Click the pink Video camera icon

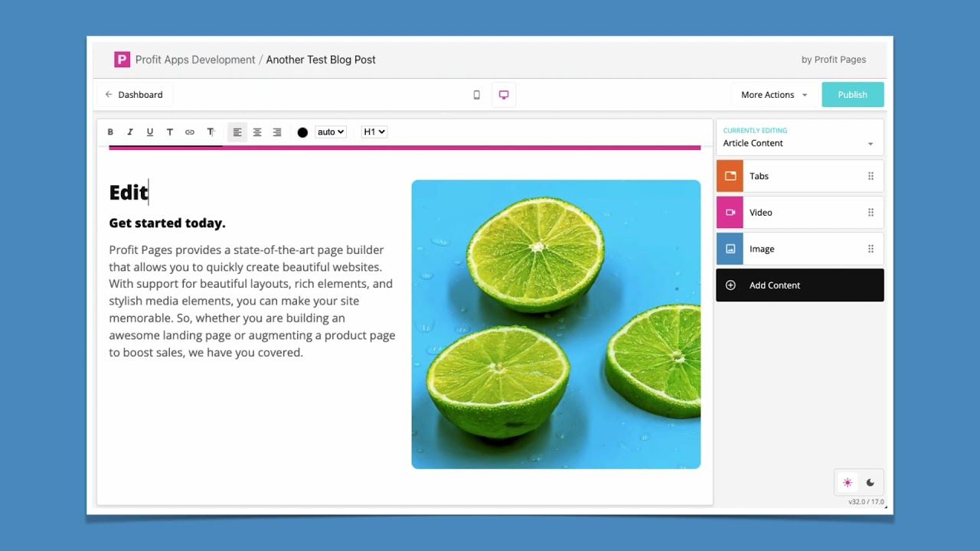click(730, 213)
